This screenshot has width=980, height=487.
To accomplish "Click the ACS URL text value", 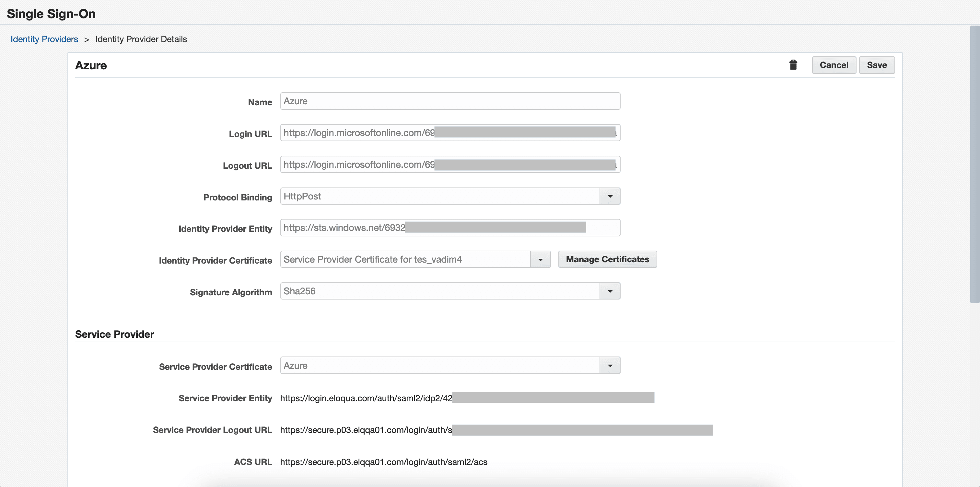I will (x=383, y=462).
